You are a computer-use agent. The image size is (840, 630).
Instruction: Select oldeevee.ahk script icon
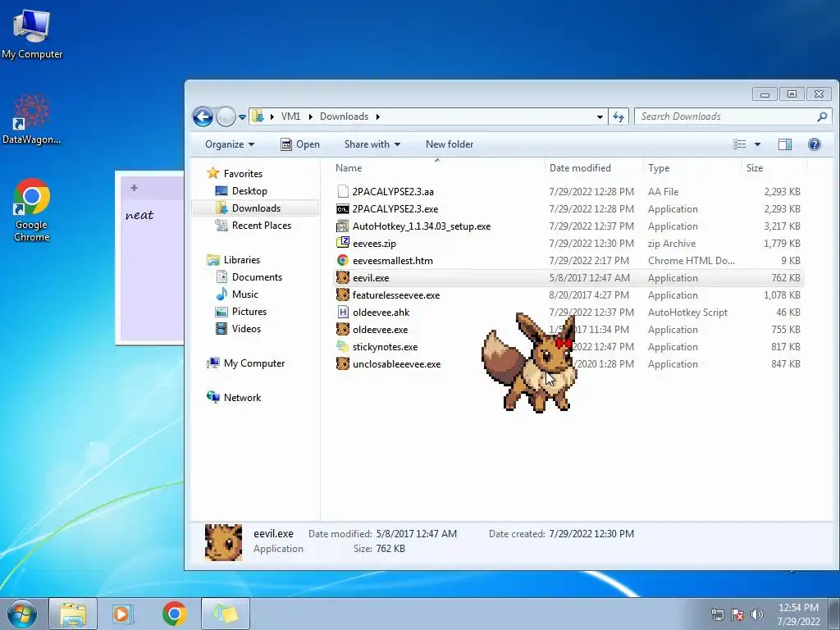coord(343,312)
